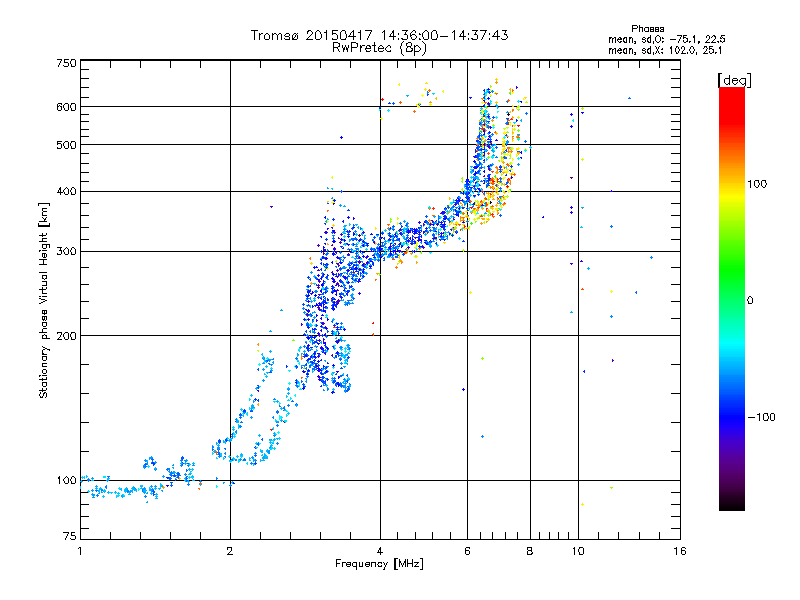Click the 'mean, sd,X: 102.0, 25.1' statistic

pyautogui.click(x=665, y=51)
